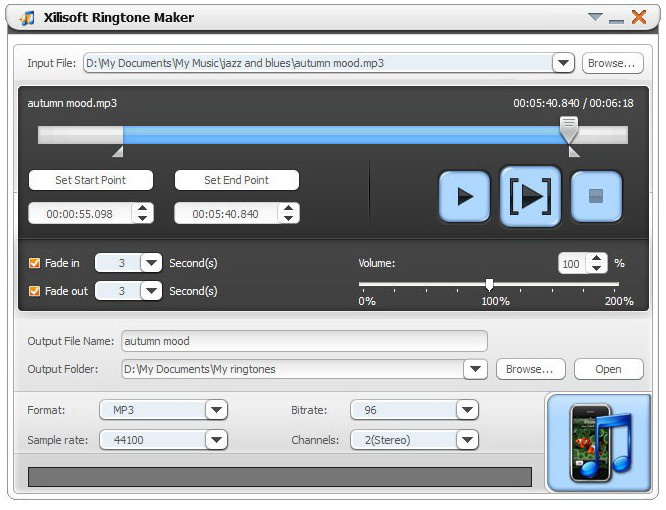Stop playback with the Stop button
Viewport: 666px width, 510px height.
pyautogui.click(x=596, y=197)
